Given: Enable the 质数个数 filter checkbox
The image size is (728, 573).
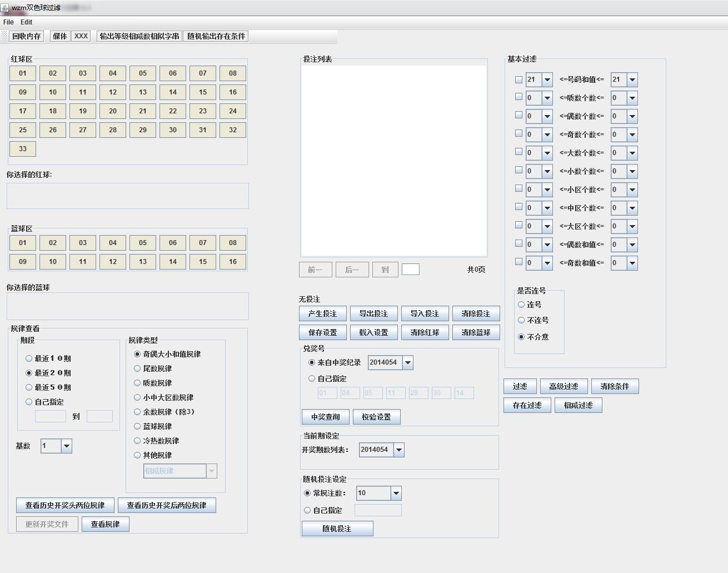Looking at the screenshot, I should (x=518, y=97).
